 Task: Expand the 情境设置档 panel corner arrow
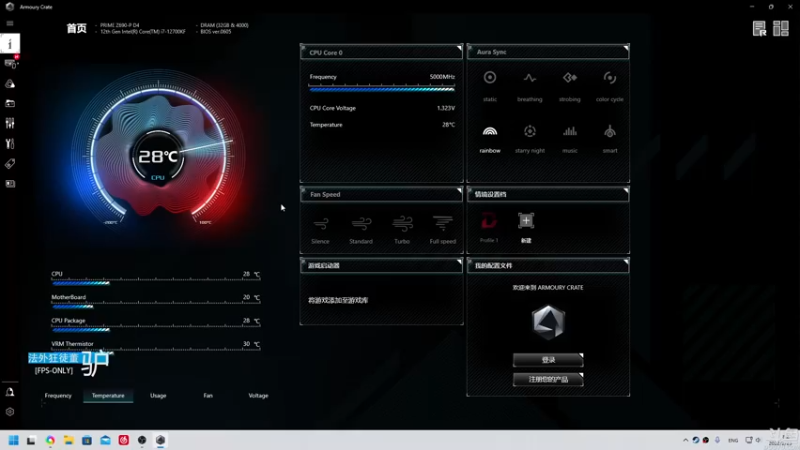[x=626, y=191]
